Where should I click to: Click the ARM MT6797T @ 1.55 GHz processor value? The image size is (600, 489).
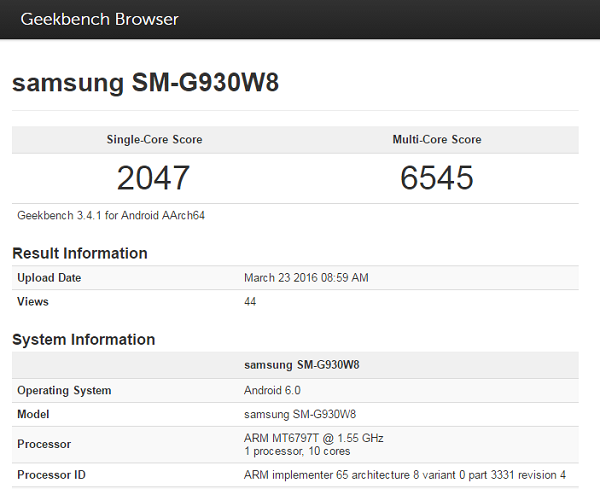[x=313, y=438]
